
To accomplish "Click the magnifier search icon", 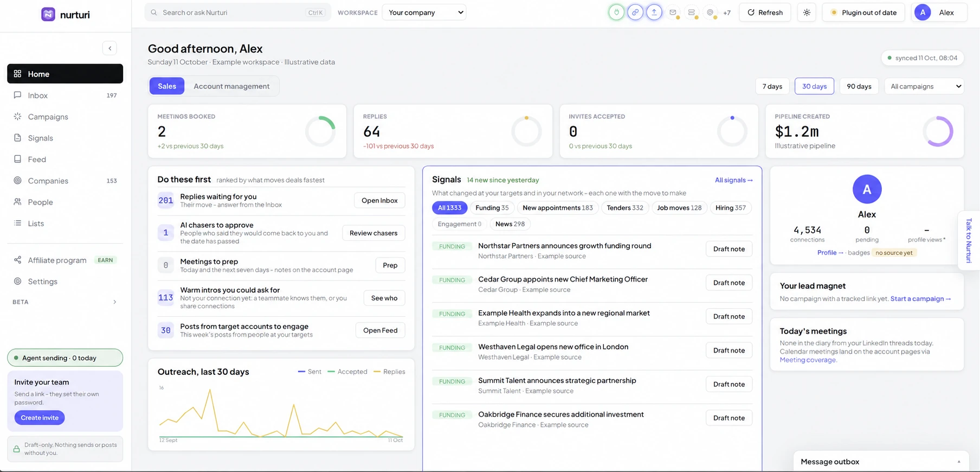I will point(154,12).
